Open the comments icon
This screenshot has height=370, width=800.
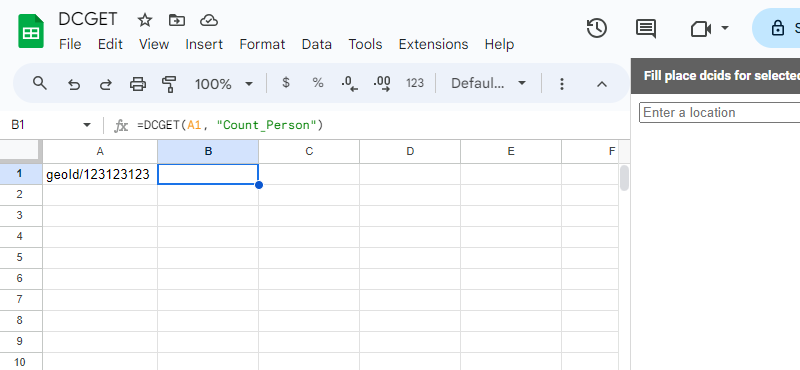click(646, 29)
